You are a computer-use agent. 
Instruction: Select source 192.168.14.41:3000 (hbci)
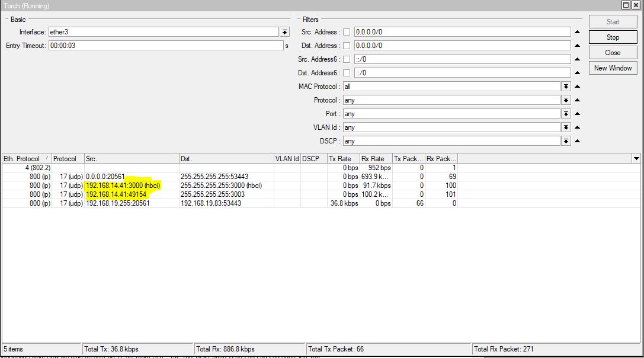point(132,186)
